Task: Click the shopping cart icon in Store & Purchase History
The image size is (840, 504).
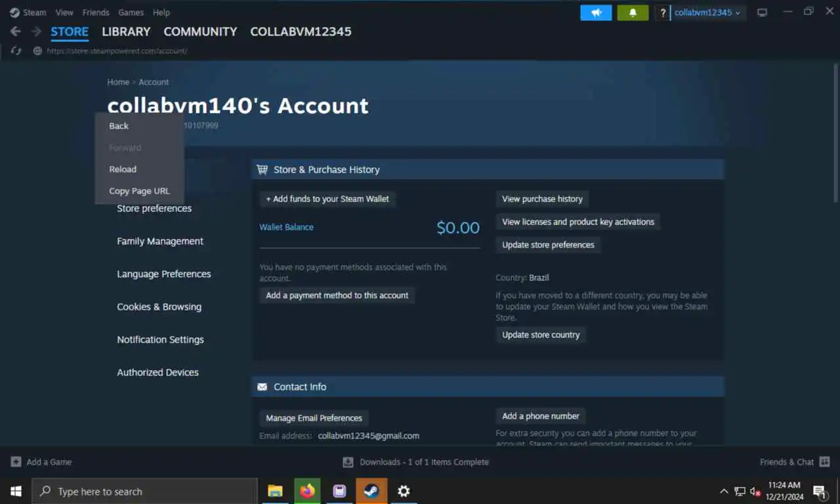Action: (x=262, y=169)
